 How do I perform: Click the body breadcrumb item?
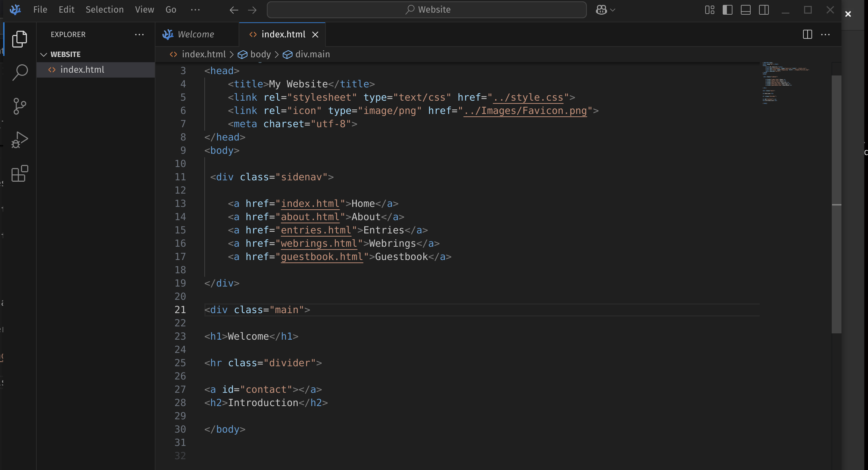click(260, 55)
